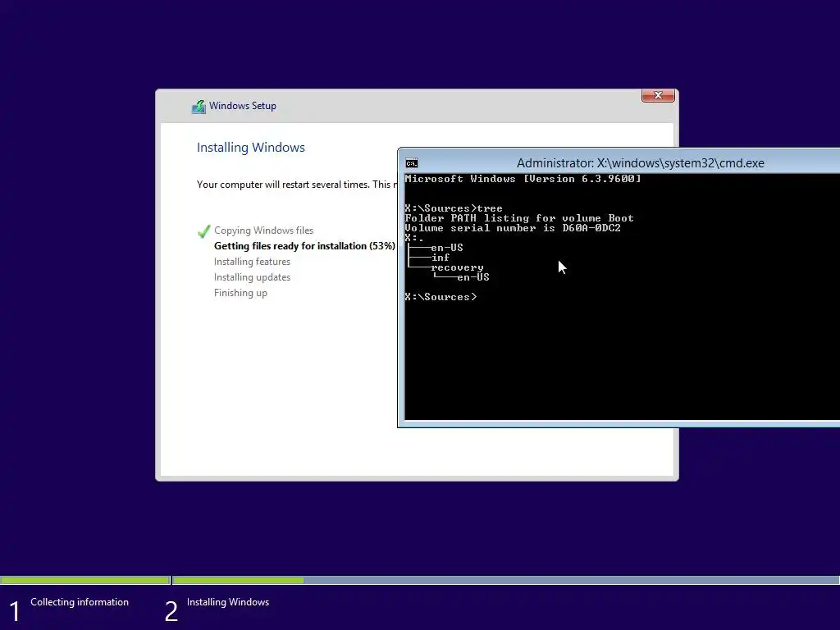Click the stage number 2

coord(171,612)
